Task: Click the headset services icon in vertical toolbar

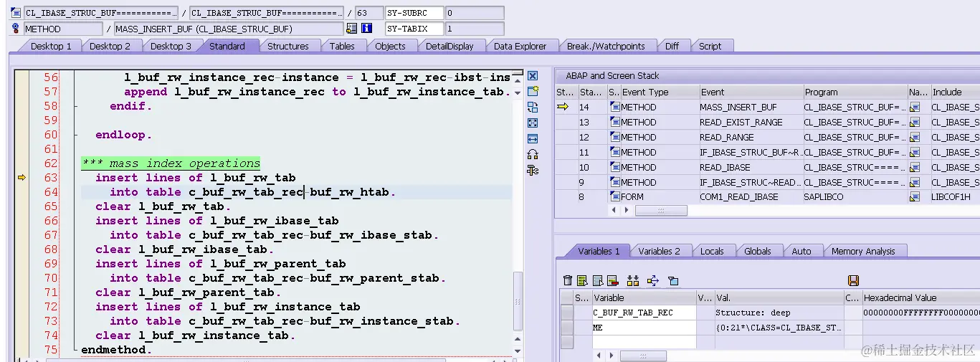Action: click(x=533, y=154)
